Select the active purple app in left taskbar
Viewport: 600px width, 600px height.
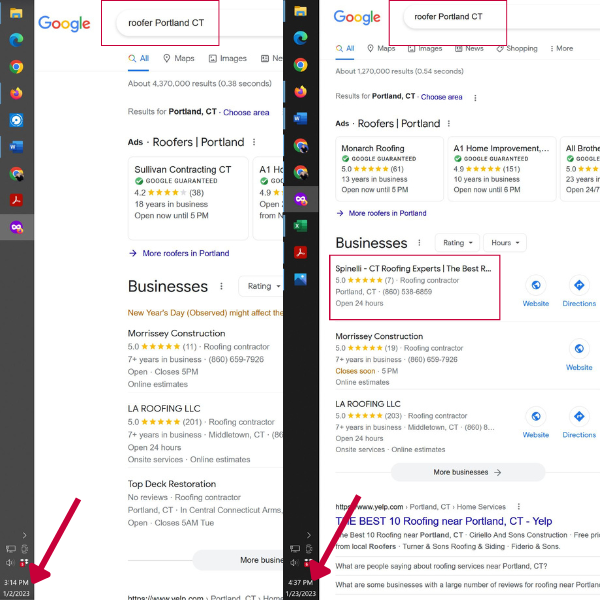[x=16, y=227]
